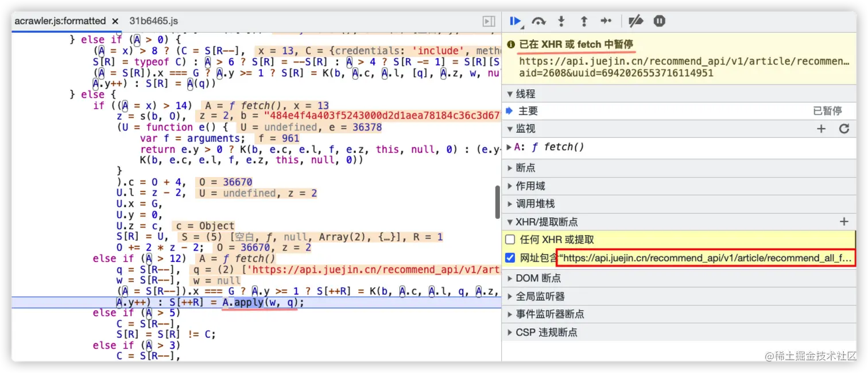Toggle the sidebar navigator panel icon
Image resolution: width=868 pixels, height=373 pixels.
[x=489, y=21]
